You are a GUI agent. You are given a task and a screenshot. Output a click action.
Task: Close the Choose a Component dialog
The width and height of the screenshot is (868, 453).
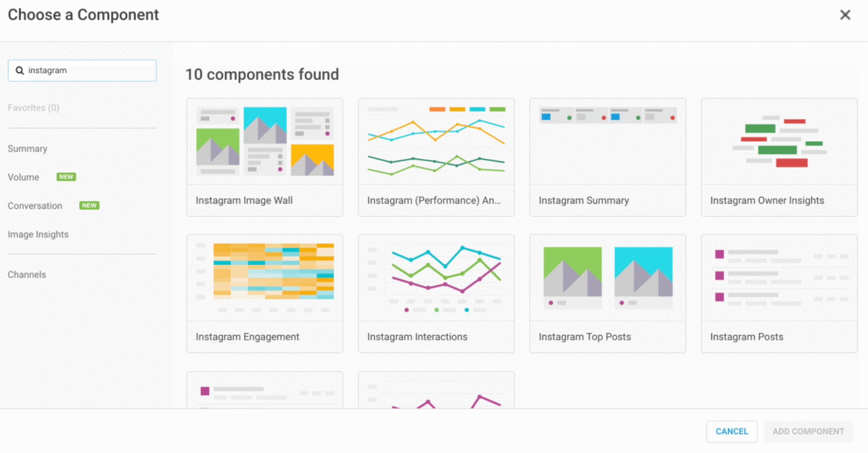pos(845,15)
